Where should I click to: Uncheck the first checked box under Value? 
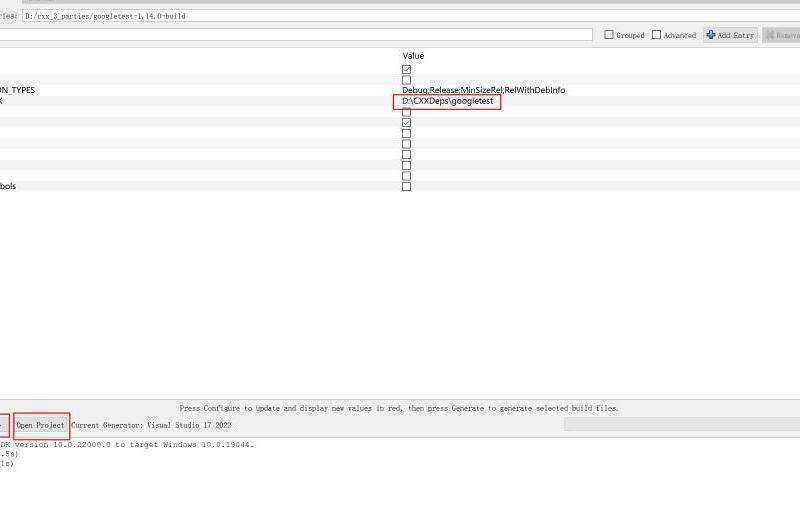(406, 69)
